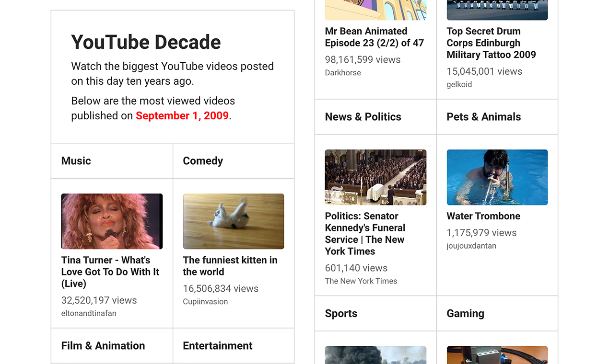Open the funniest kitten video thumbnail
609x364 pixels.
click(234, 221)
